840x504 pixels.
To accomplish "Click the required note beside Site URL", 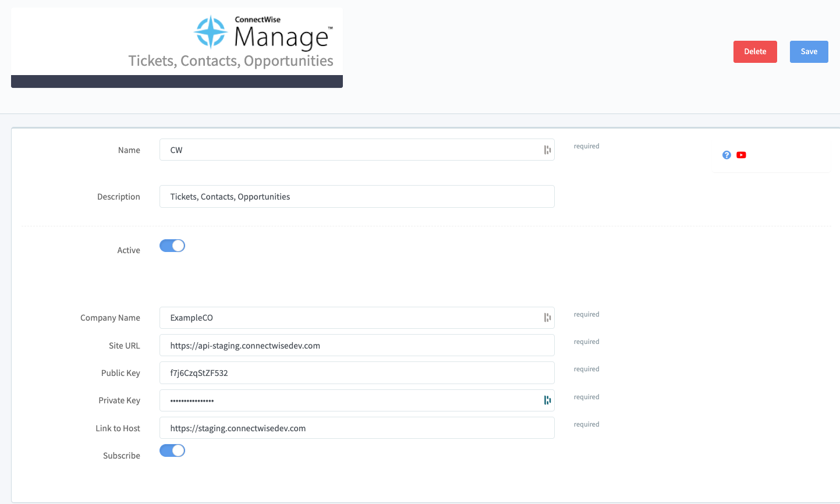I will [x=586, y=342].
